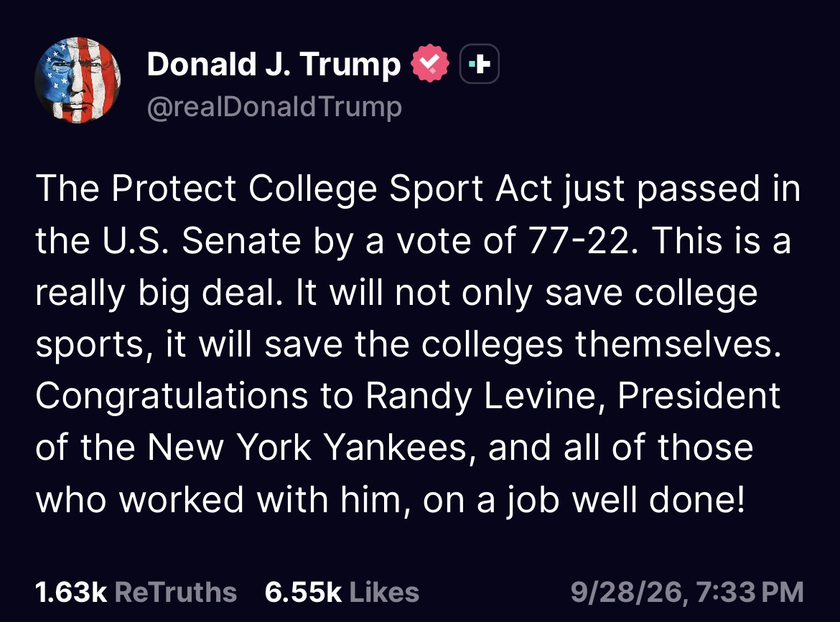The image size is (840, 622).
Task: Click the plus follow icon beside name
Action: click(x=480, y=65)
